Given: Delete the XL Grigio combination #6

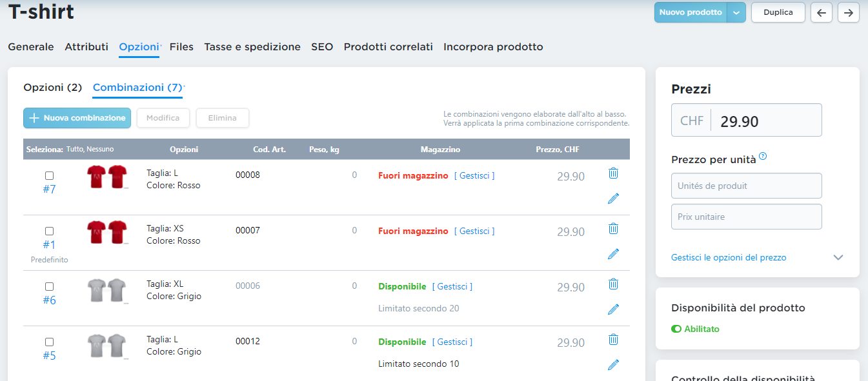Looking at the screenshot, I should pos(613,284).
